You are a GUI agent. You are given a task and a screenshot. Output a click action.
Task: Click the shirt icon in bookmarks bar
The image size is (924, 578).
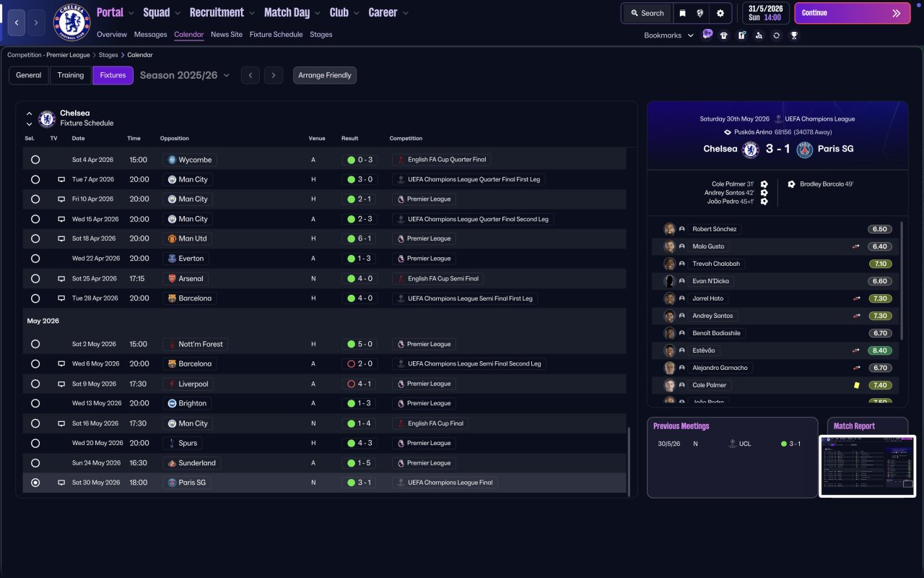pos(724,35)
